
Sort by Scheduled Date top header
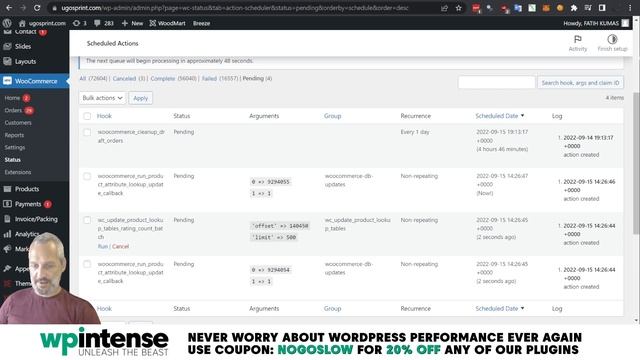tap(500, 116)
